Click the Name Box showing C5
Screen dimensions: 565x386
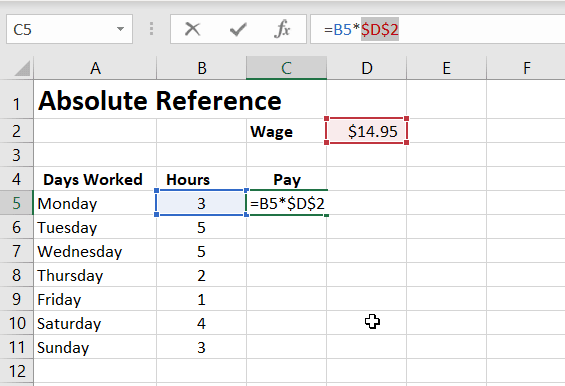tap(69, 29)
